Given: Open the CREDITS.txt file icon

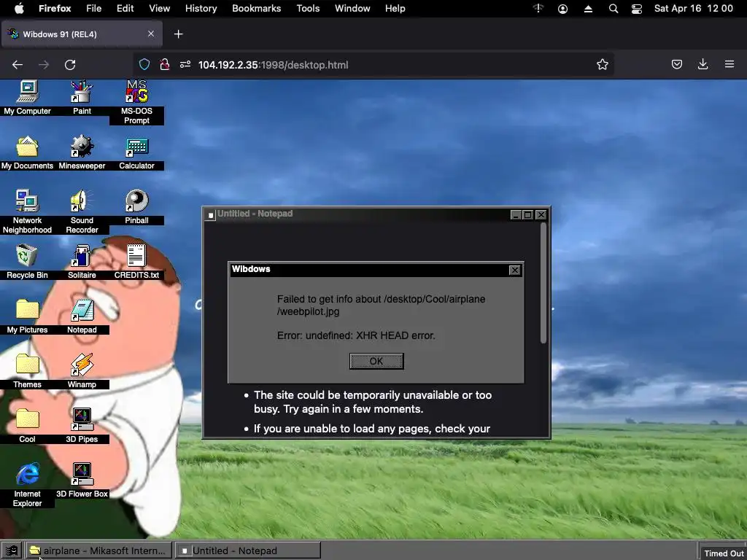Looking at the screenshot, I should tap(136, 262).
